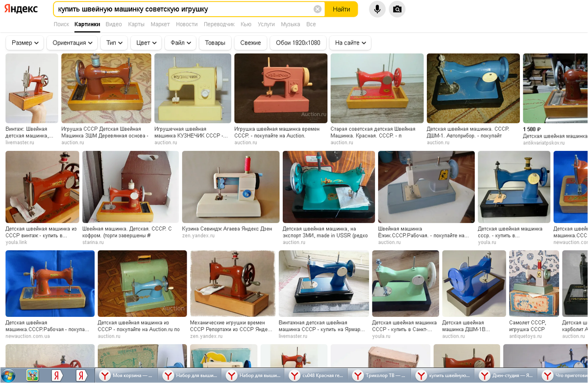
Task: Start voice search with the microphone icon
Action: (x=377, y=9)
